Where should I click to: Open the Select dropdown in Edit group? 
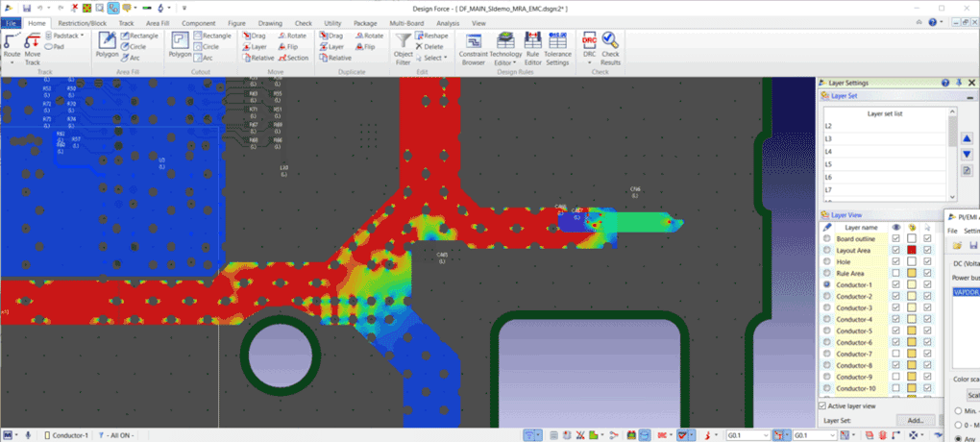pyautogui.click(x=433, y=58)
